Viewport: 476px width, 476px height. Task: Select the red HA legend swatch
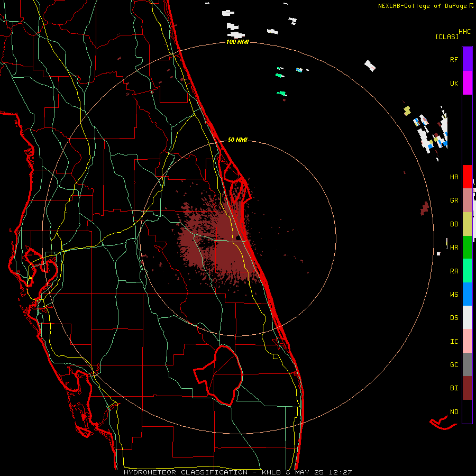pyautogui.click(x=467, y=177)
